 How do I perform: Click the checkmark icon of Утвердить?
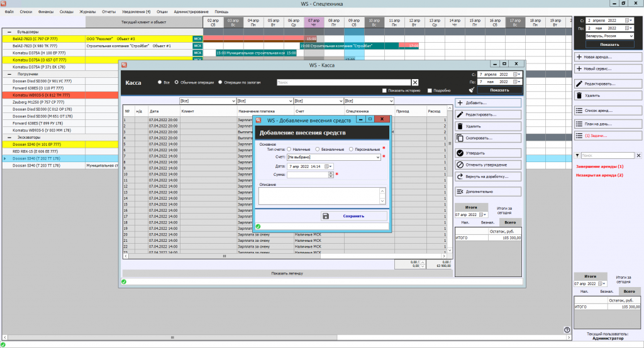[x=460, y=153]
